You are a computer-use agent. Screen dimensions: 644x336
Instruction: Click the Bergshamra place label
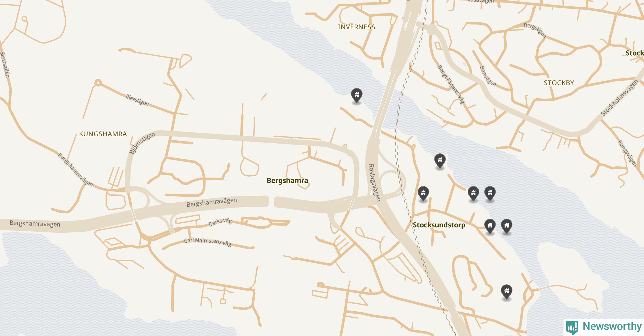(x=287, y=181)
